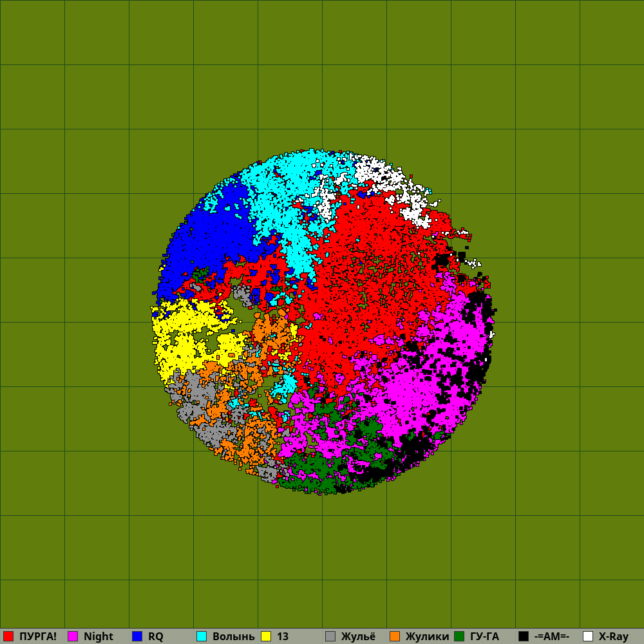
Task: Click the magenta Night legend swatch
Action: [x=73, y=636]
